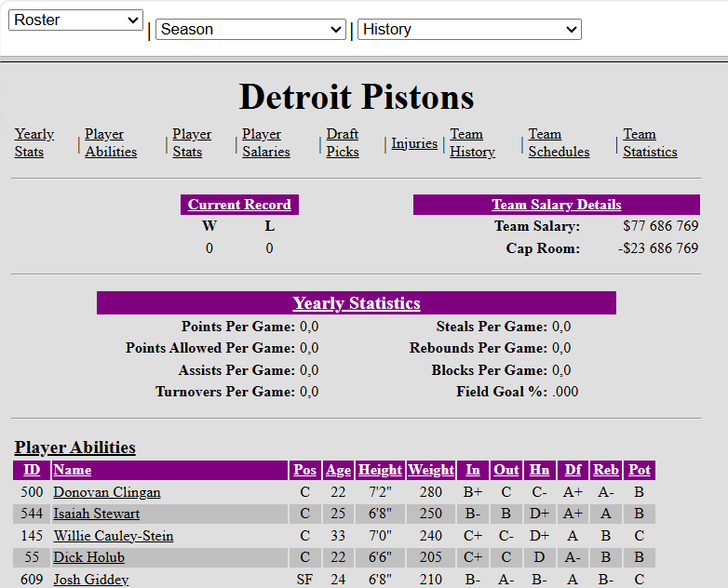Viewport: 728px width, 588px height.
Task: Click the Current Record header link
Action: [239, 205]
